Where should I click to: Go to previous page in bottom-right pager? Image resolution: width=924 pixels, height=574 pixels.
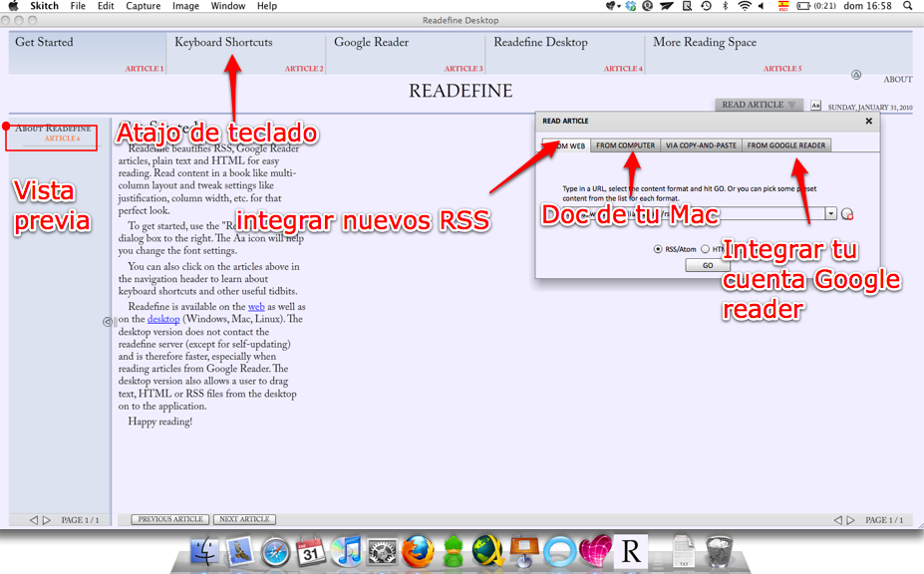[837, 520]
